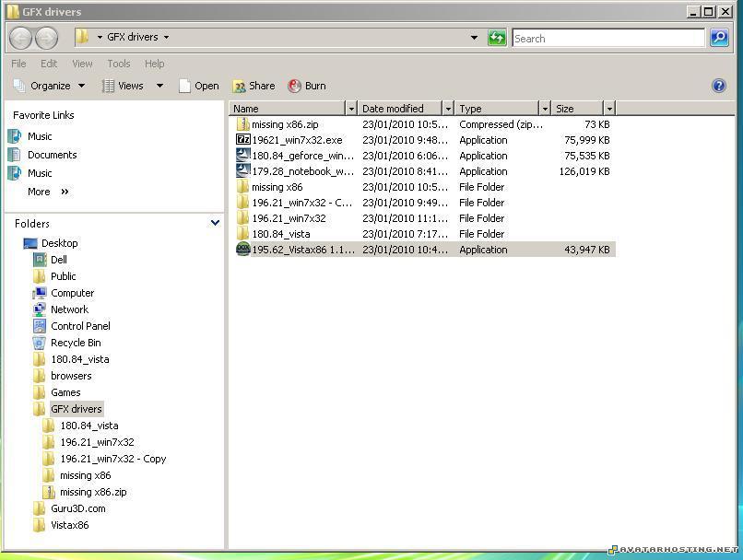This screenshot has height=560, width=743.
Task: Expand the Name column filter dropdown
Action: pos(350,109)
